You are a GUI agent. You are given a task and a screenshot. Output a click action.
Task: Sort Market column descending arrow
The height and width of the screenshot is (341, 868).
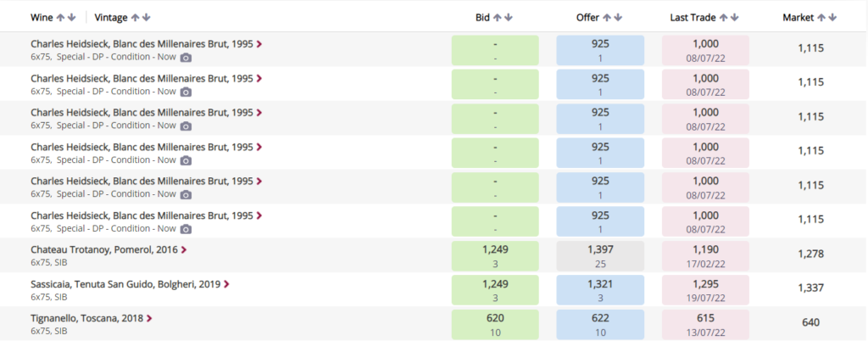pos(832,18)
